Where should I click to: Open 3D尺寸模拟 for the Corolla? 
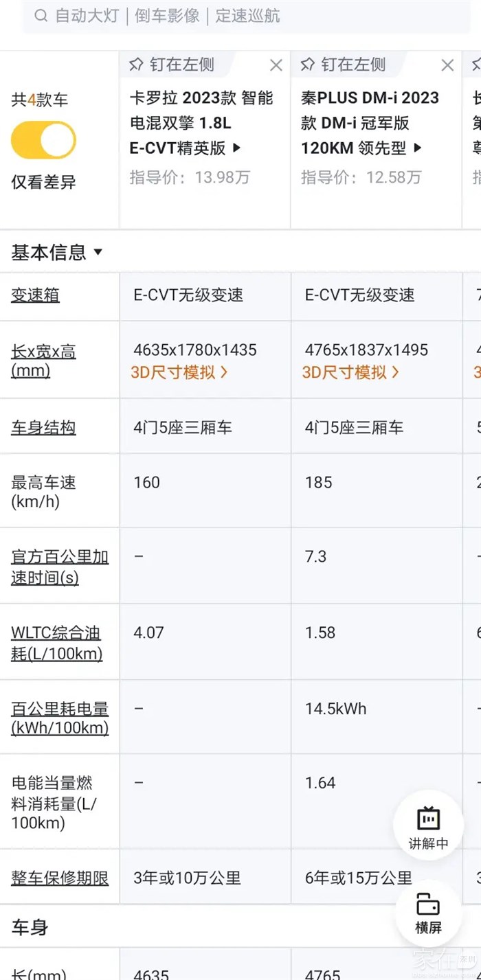[x=179, y=372]
